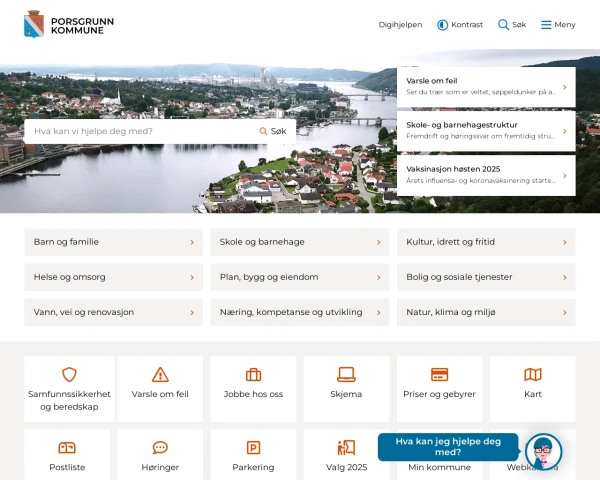Expand the Skole og barnehage category
Screen dimensions: 600x480
coord(299,242)
